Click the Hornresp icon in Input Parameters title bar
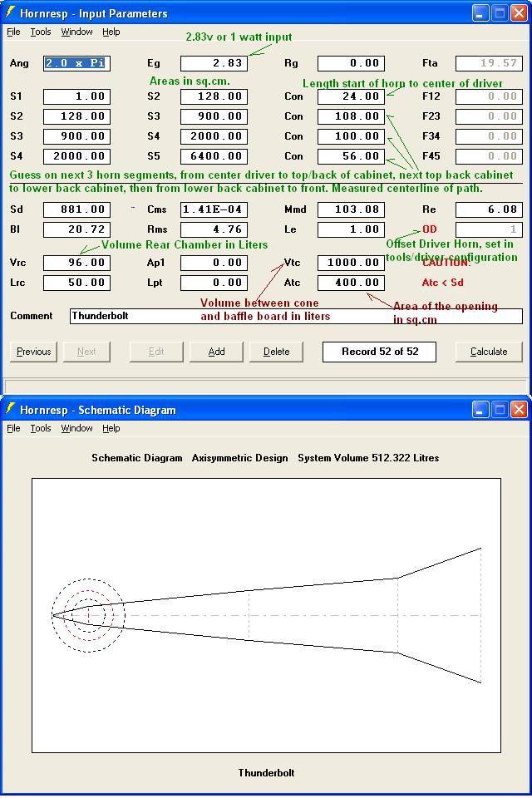The height and width of the screenshot is (798, 532). point(10,12)
